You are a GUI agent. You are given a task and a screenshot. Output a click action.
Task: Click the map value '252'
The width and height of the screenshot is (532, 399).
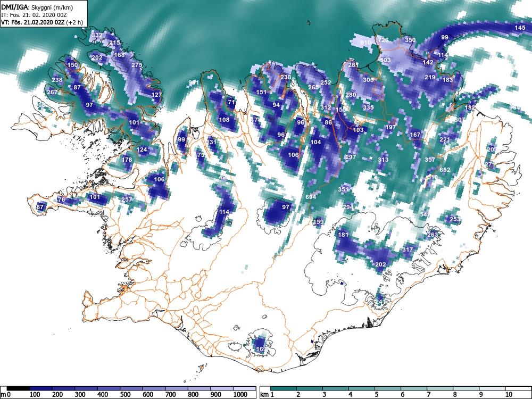(326, 82)
